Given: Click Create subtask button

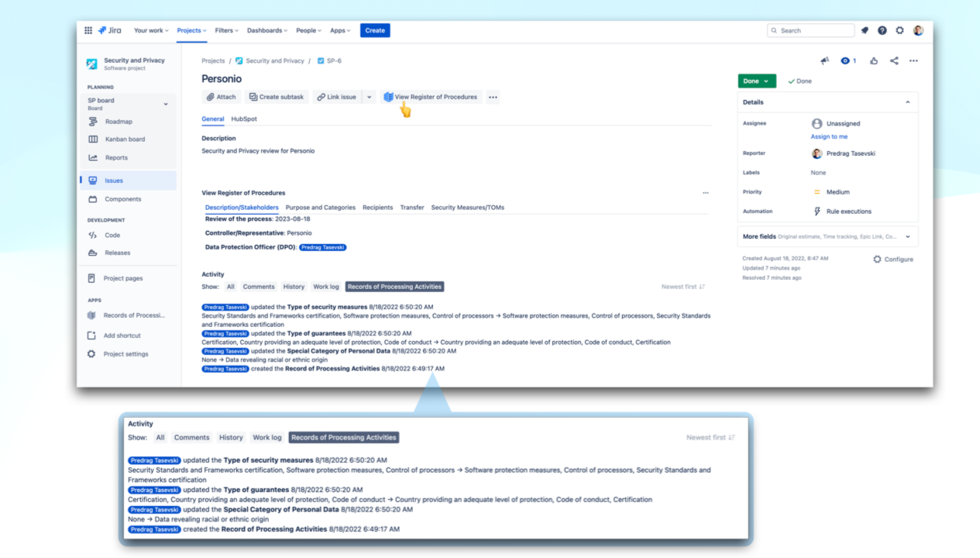Looking at the screenshot, I should tap(277, 97).
